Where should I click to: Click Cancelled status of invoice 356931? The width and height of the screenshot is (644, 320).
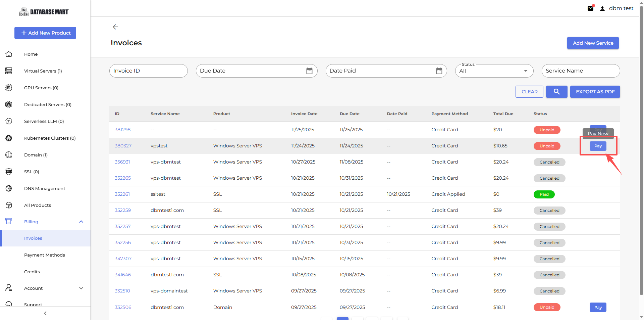[549, 162]
